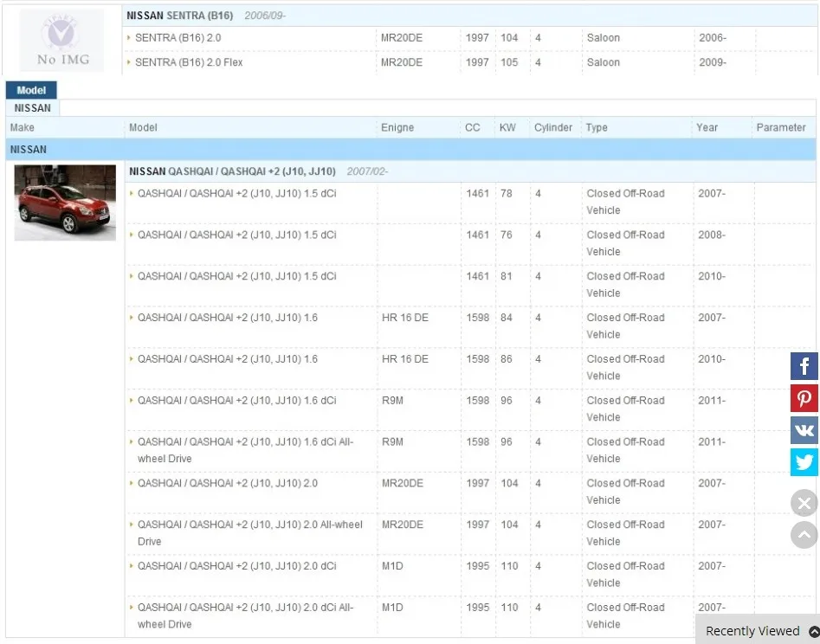Share via the VK icon

[804, 430]
